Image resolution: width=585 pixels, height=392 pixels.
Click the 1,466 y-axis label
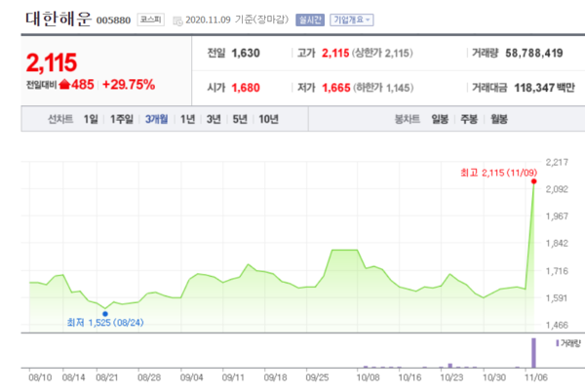point(557,325)
